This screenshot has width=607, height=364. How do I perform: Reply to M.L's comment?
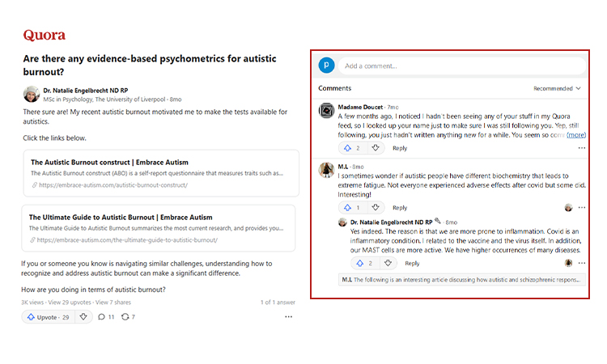point(400,208)
